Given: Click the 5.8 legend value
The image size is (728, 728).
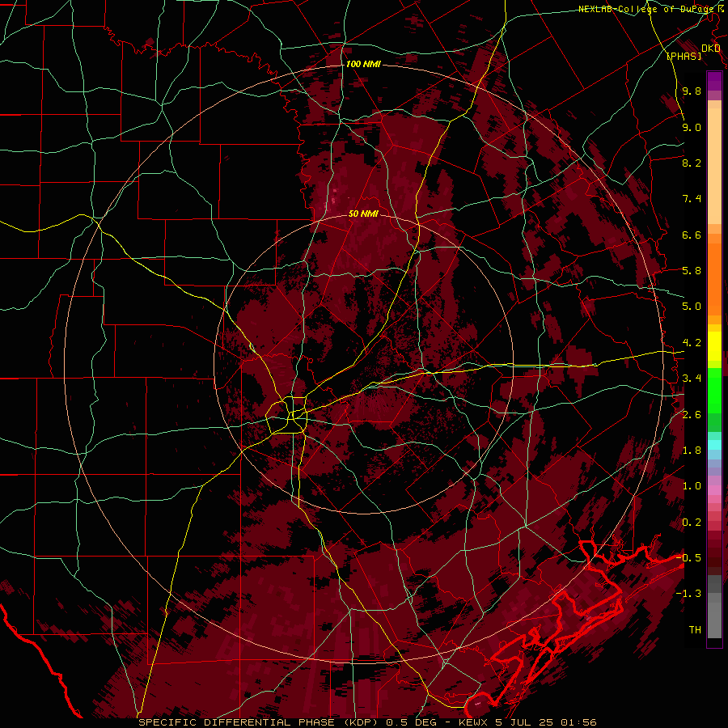Looking at the screenshot, I should (x=692, y=271).
